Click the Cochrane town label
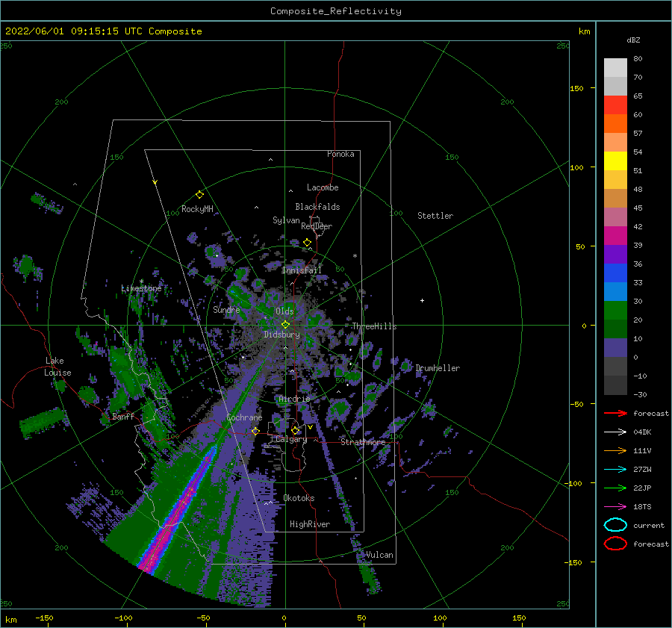The height and width of the screenshot is (628, 672). [x=244, y=417]
